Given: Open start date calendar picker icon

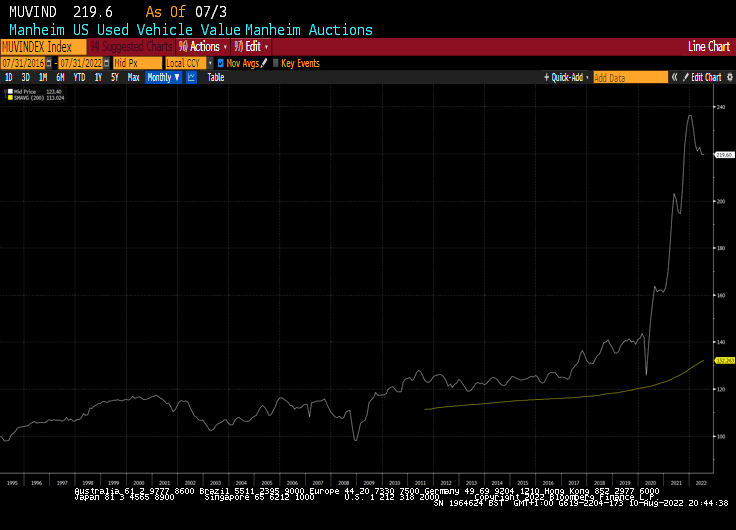Looking at the screenshot, I should (x=49, y=63).
